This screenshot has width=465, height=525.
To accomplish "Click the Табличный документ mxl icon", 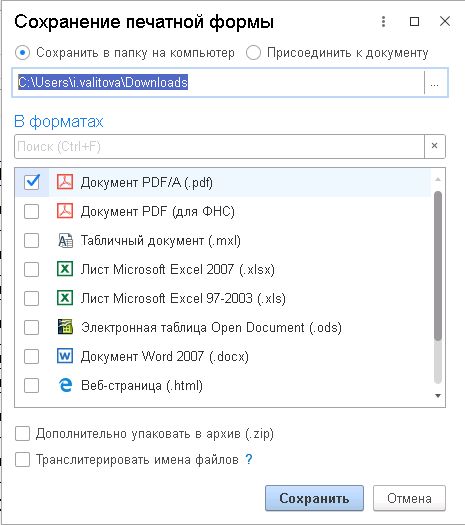I will pyautogui.click(x=65, y=240).
